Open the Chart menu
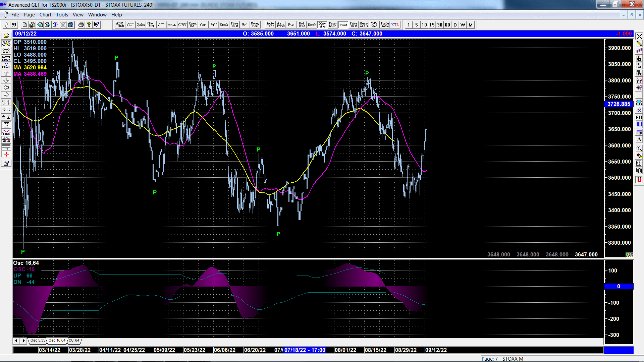The height and width of the screenshot is (362, 644). 45,15
